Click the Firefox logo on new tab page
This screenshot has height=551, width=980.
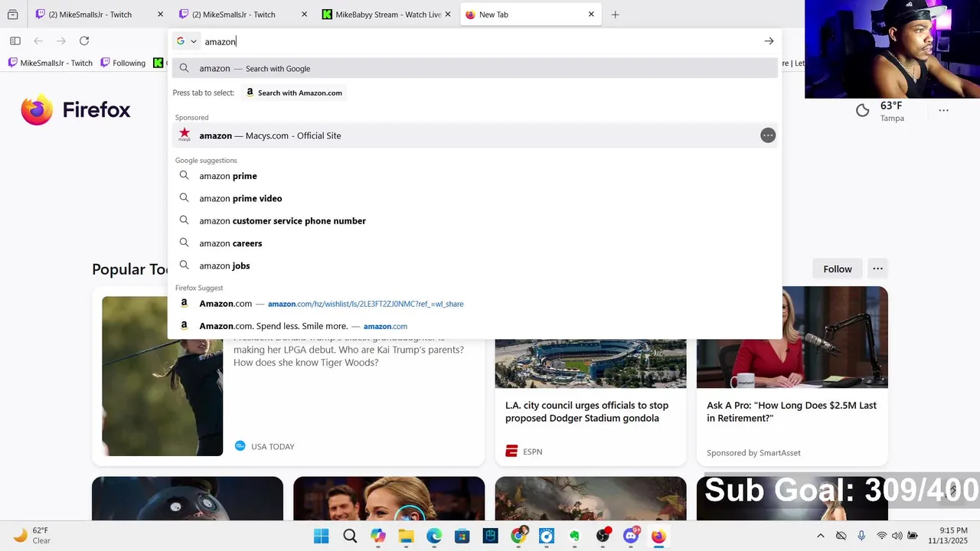click(76, 110)
